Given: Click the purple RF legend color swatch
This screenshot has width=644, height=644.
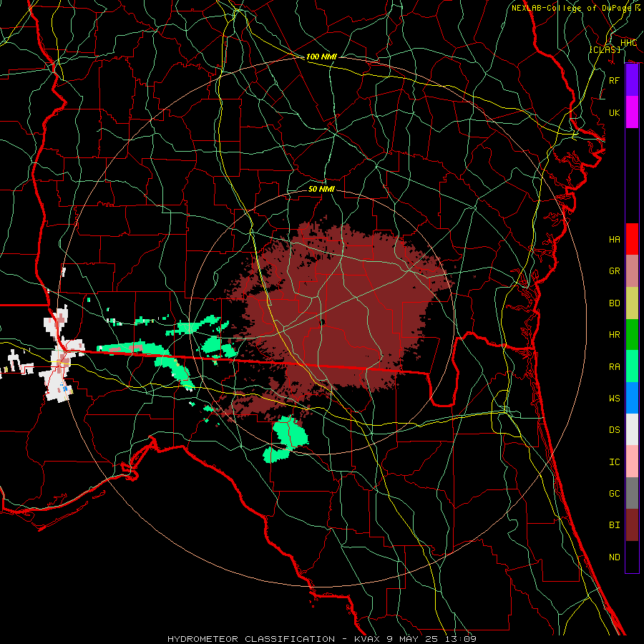Looking at the screenshot, I should point(632,79).
